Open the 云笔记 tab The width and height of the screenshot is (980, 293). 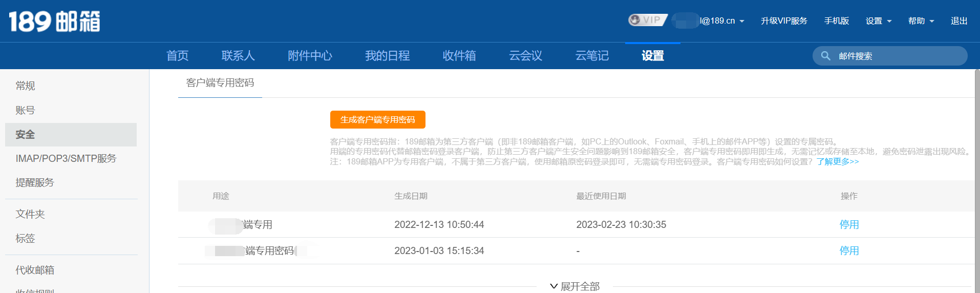click(x=591, y=56)
